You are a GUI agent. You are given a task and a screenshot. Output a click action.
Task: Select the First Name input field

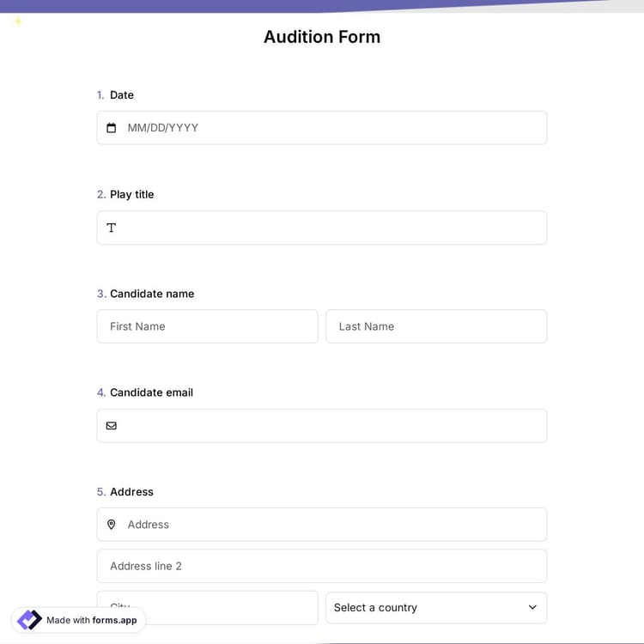207,326
